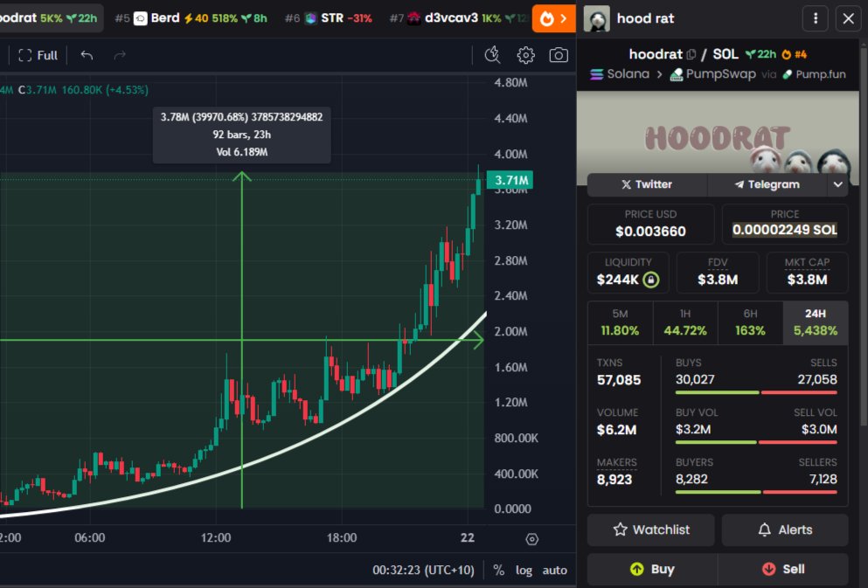Open the trending fire arrow button
868x588 pixels.
[x=553, y=18]
